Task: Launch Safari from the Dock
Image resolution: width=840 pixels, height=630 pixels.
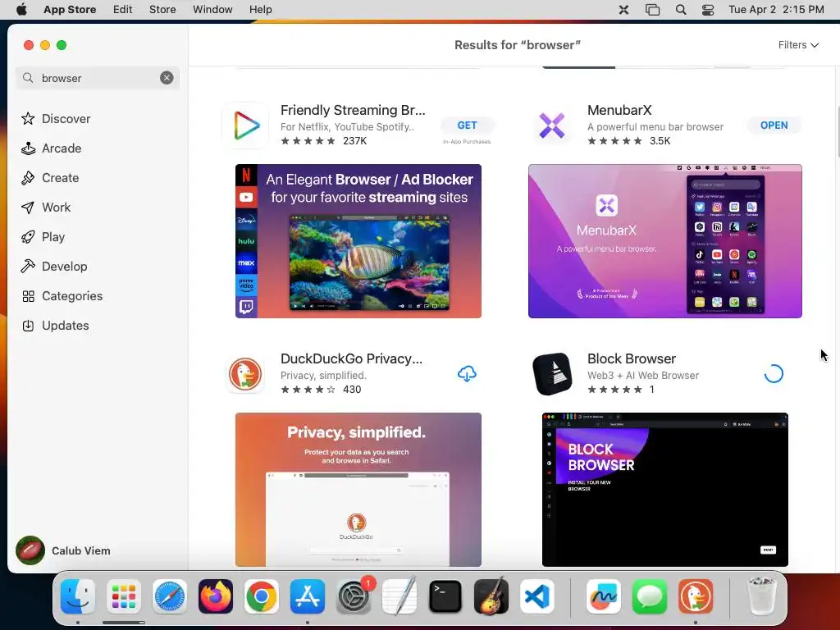Action: (170, 597)
